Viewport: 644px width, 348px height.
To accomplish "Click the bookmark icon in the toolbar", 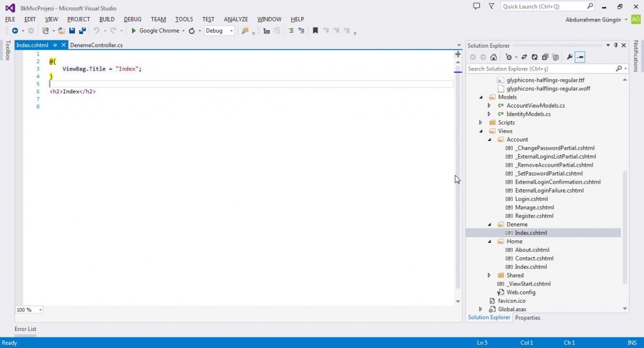I will pos(315,30).
